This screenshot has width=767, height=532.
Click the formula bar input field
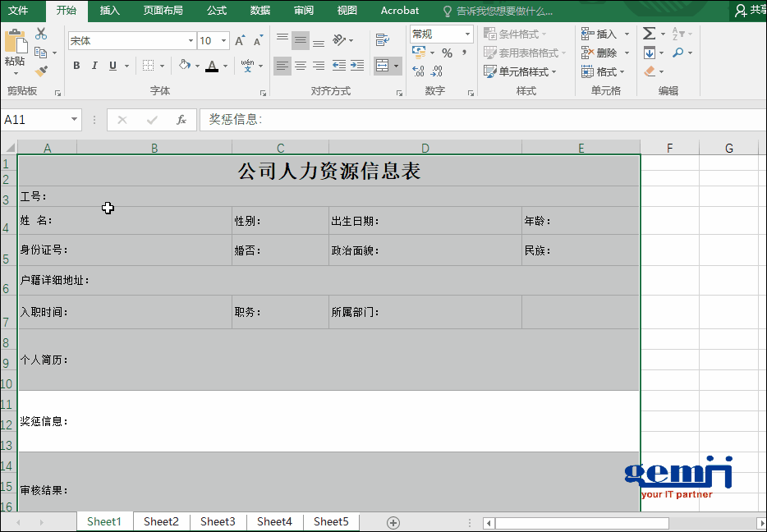pyautogui.click(x=476, y=120)
